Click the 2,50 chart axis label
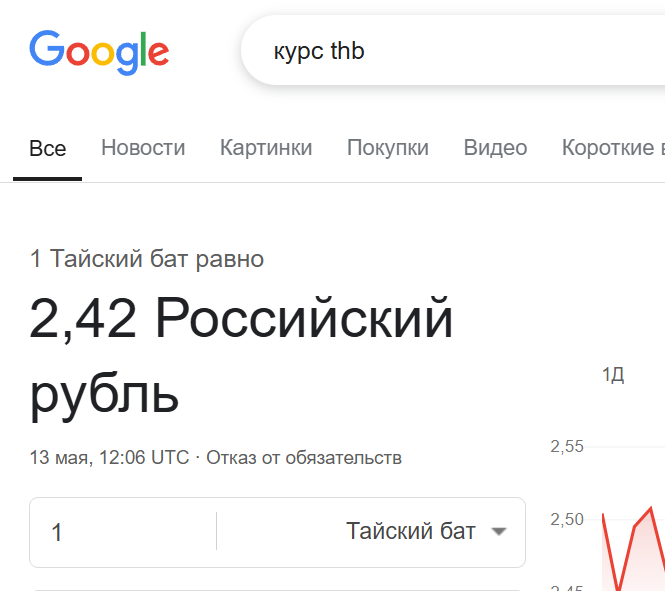The width and height of the screenshot is (665, 591). [566, 519]
